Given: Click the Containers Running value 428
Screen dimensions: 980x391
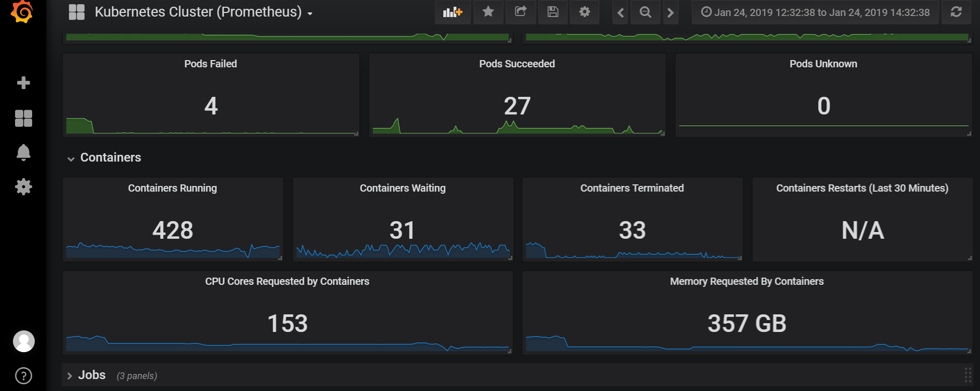Looking at the screenshot, I should [173, 230].
